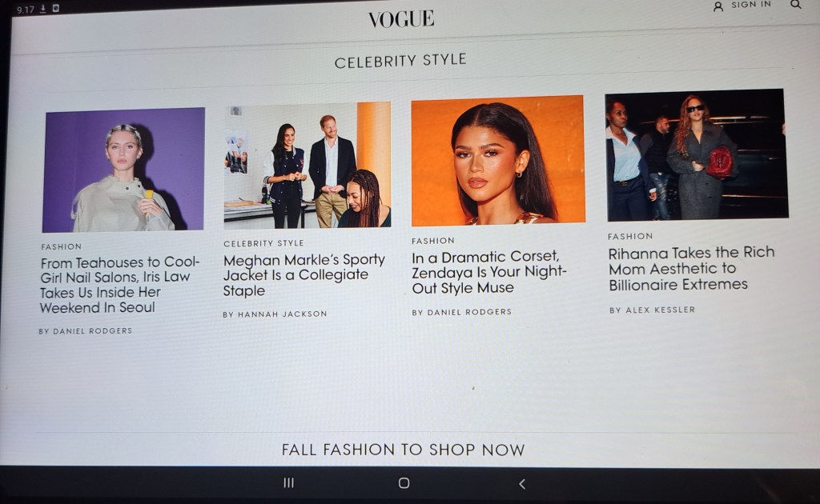Image resolution: width=820 pixels, height=504 pixels.
Task: Select the purple-background Iris Law thumbnail
Action: pos(123,170)
